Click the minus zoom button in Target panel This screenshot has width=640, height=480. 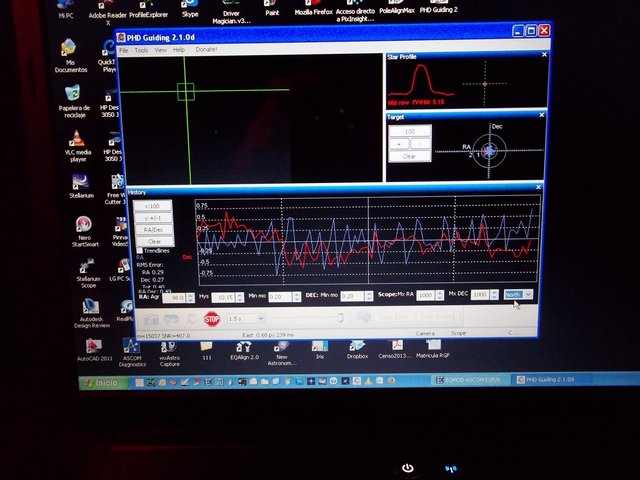tap(420, 144)
